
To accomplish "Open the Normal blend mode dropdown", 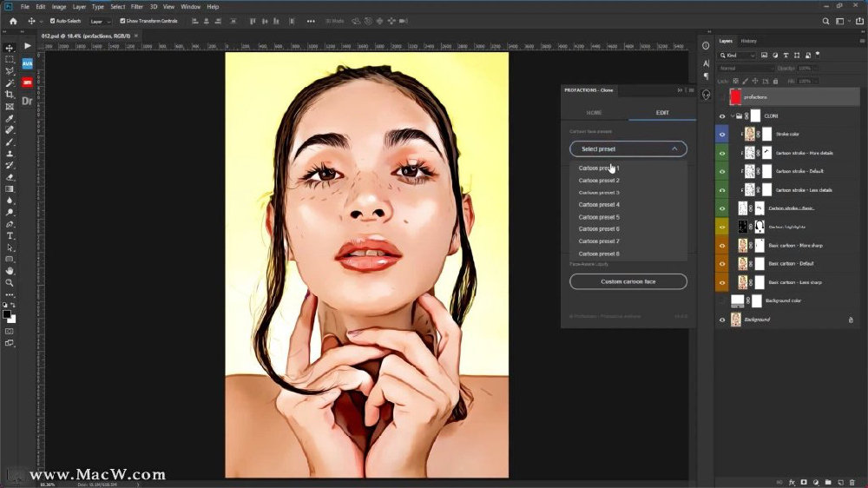I will point(746,68).
